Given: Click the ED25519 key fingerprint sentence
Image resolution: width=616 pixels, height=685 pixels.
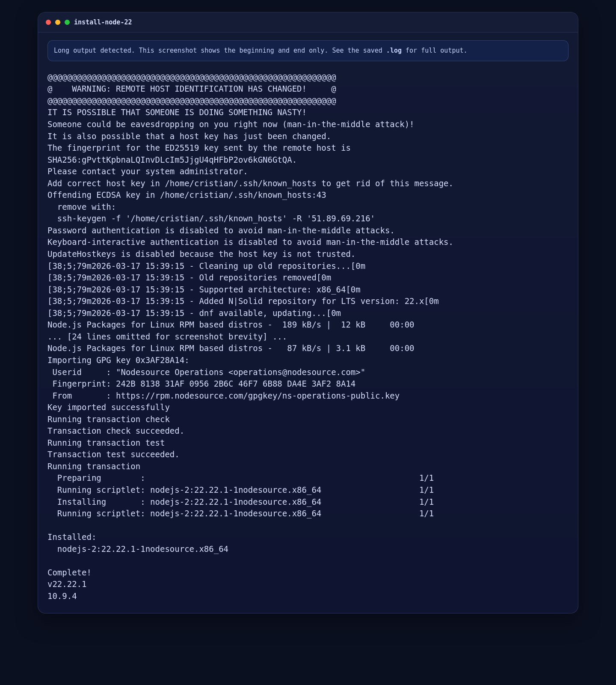Looking at the screenshot, I should [199, 148].
